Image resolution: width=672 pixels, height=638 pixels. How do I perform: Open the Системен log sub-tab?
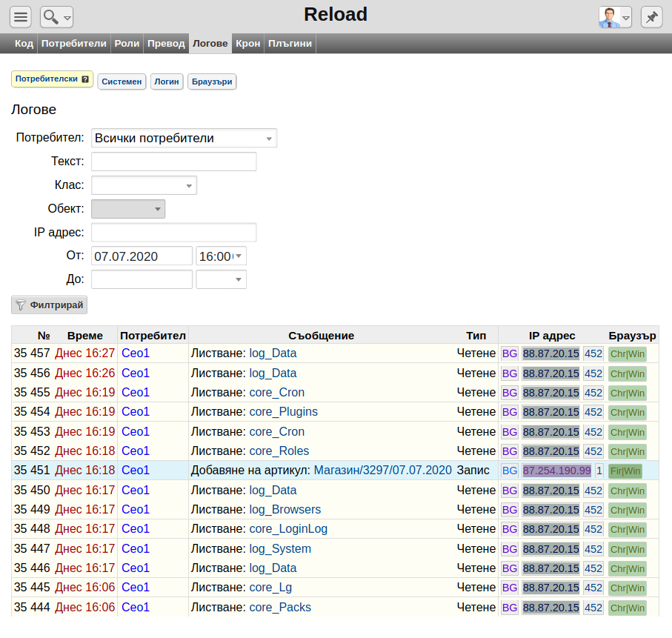click(122, 82)
